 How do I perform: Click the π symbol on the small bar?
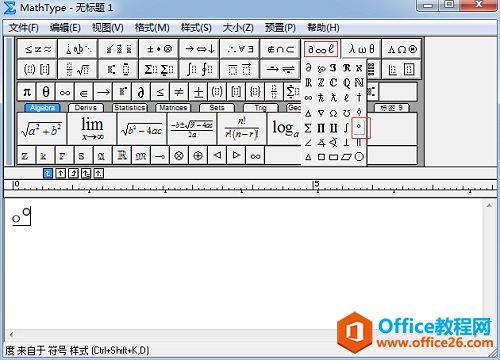point(27,92)
